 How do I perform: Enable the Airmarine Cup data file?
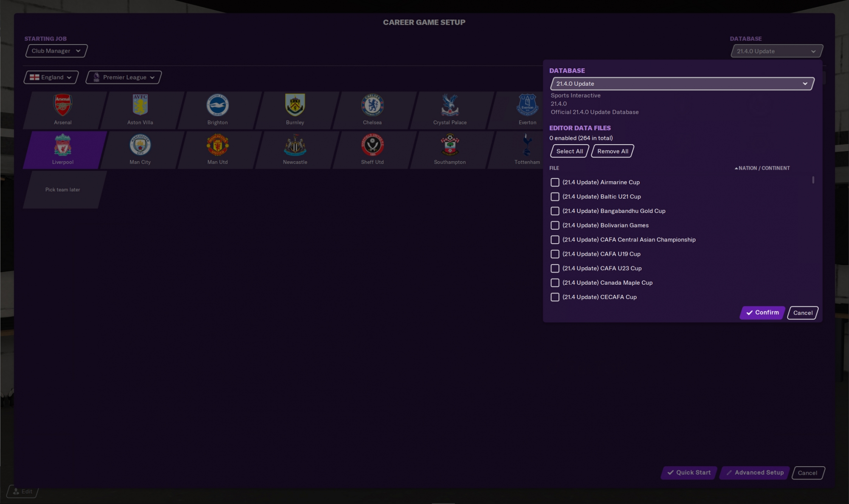pos(555,182)
